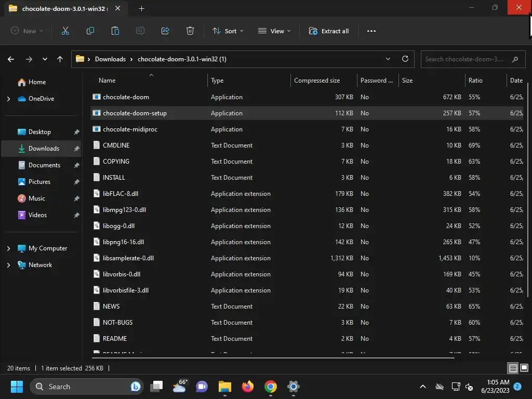Click the Bing icon in taskbar search
Screen dimensions: 532x399
coord(136,387)
